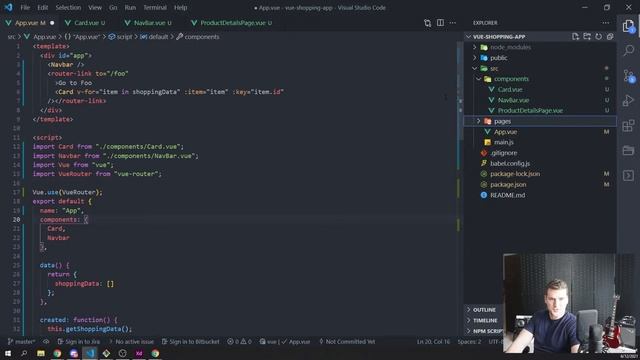Open the terminal-like icon in the activity bar
The width and height of the screenshot is (640, 360).
coord(629,175)
